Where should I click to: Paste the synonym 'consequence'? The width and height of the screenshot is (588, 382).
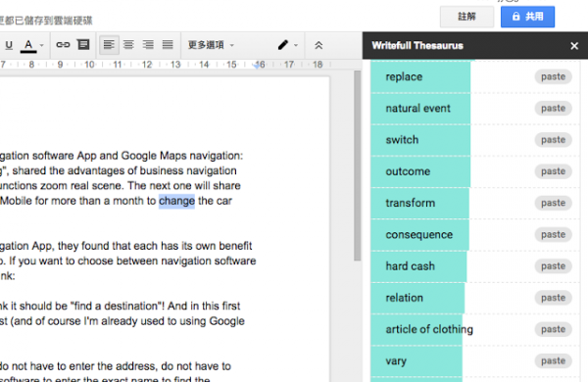tap(553, 235)
